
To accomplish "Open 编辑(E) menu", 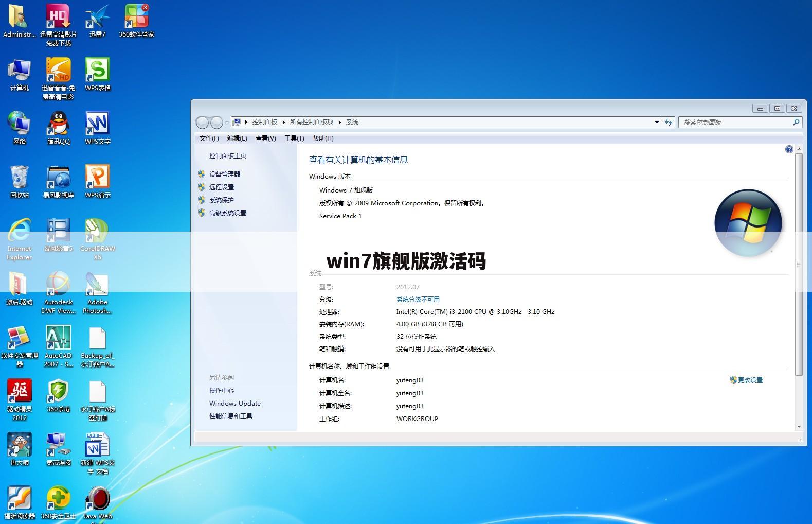I will 237,138.
